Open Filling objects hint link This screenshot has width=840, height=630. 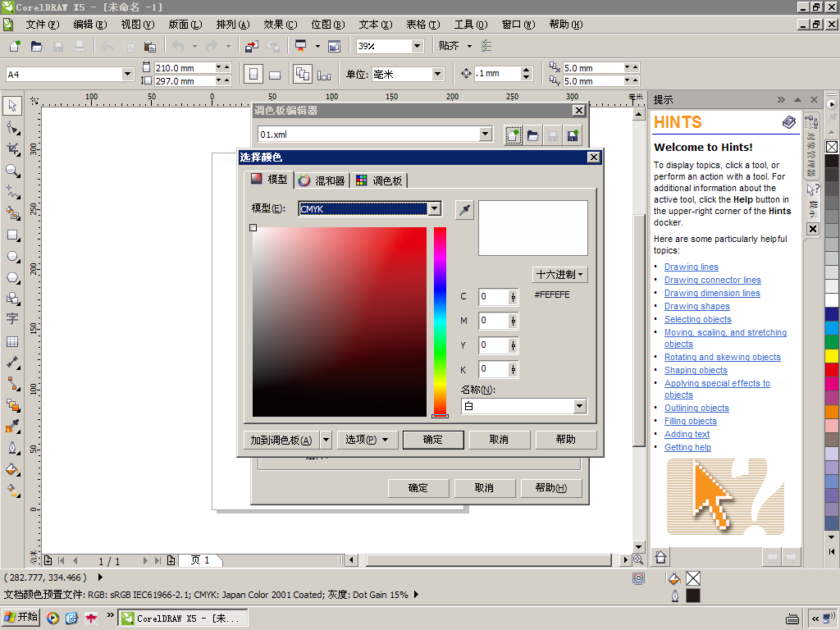click(x=691, y=421)
